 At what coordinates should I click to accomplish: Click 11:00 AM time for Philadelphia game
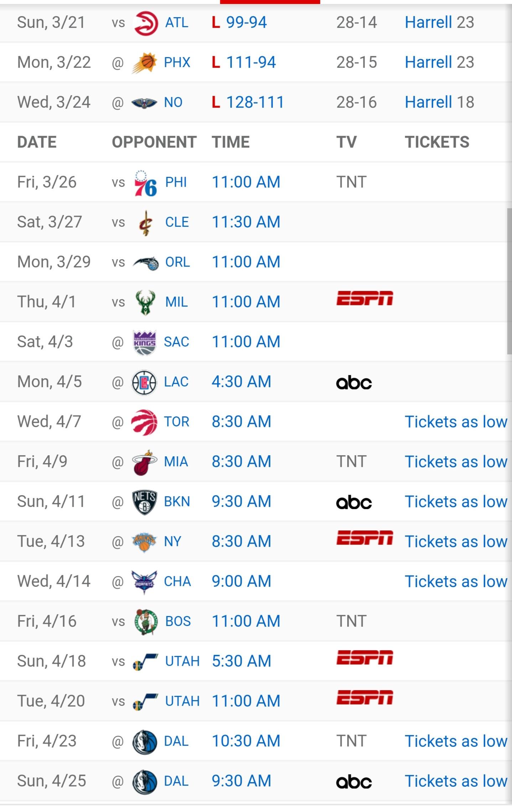[x=246, y=182]
